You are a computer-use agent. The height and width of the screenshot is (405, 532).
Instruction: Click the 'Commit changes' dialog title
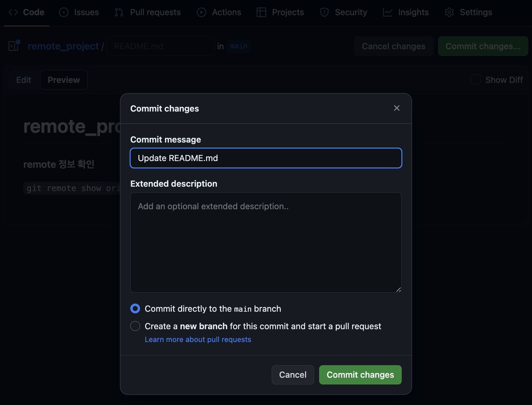pos(165,108)
